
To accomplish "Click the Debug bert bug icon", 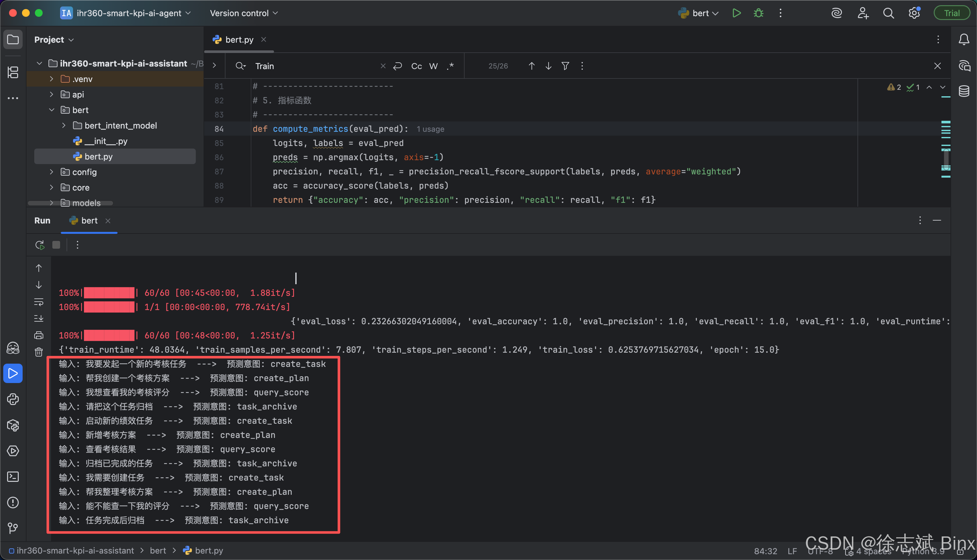I will (758, 13).
